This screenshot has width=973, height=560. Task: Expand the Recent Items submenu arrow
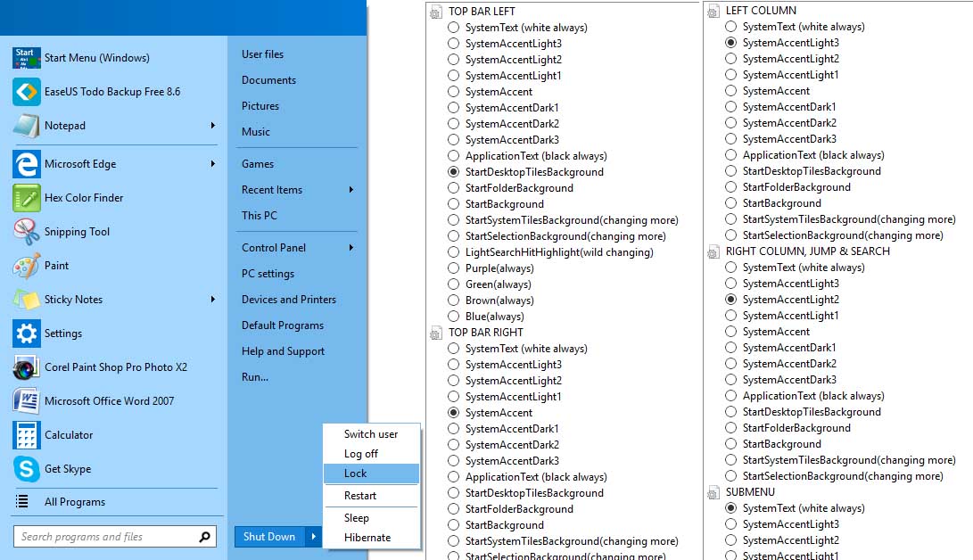351,190
